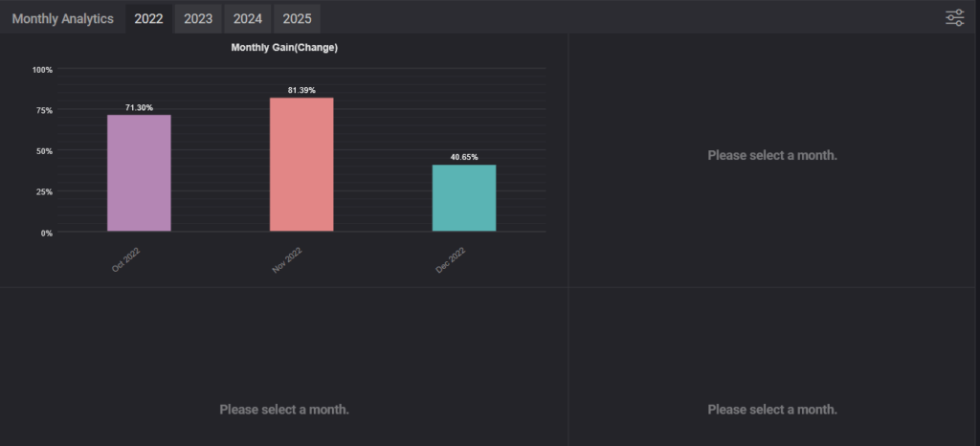This screenshot has width=980, height=446.
Task: Click the Oct 2022 axis label
Action: tap(126, 259)
